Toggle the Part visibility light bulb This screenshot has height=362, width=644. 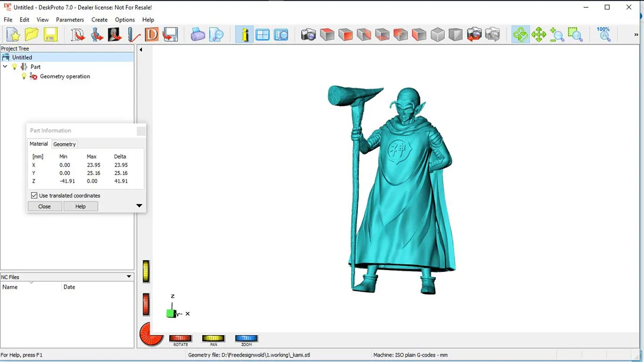tap(14, 67)
